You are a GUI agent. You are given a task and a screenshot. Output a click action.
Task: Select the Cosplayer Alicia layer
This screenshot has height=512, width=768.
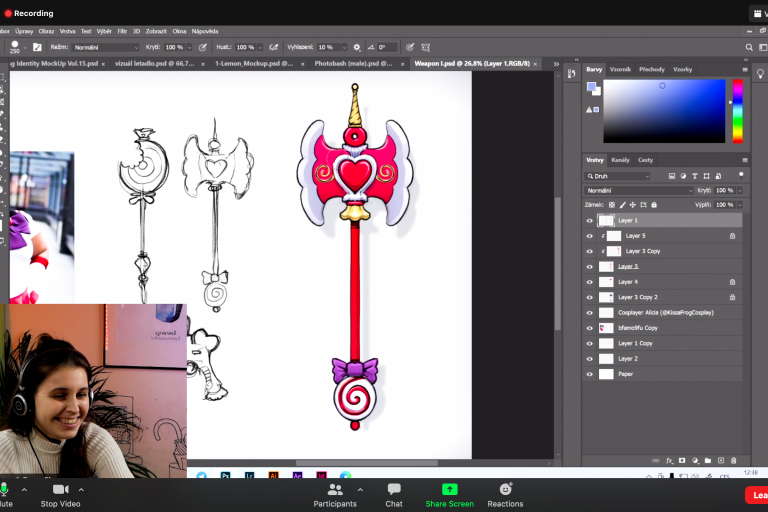(x=665, y=312)
